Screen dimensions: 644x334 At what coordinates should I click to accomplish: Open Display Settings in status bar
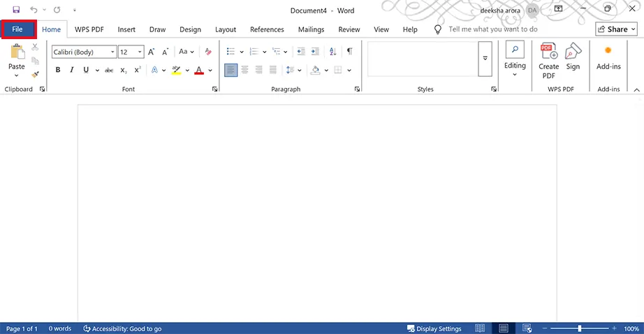tap(434, 328)
